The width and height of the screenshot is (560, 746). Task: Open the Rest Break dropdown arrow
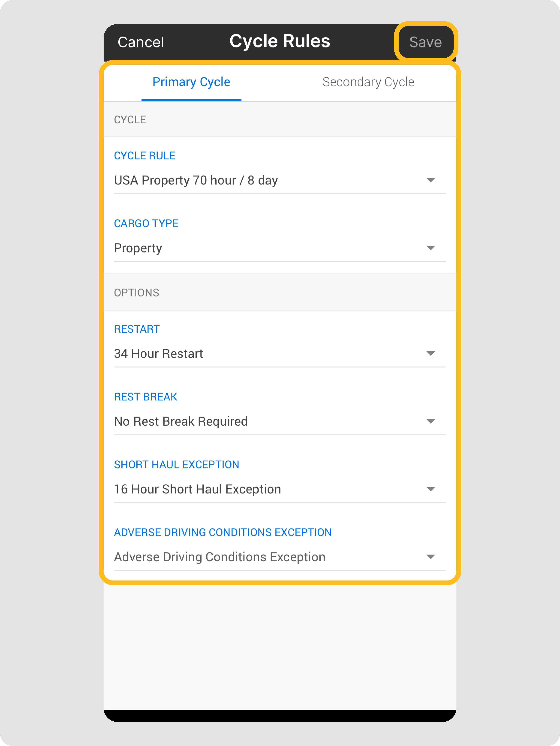click(430, 421)
